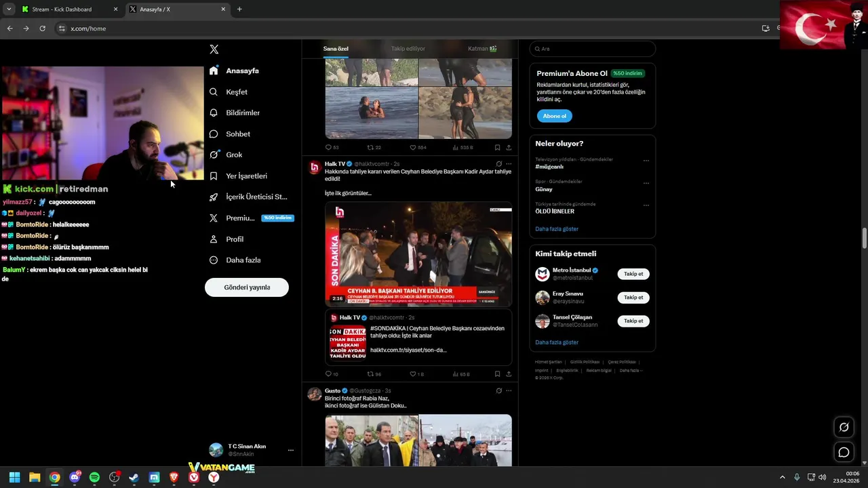Click the Grok icon on the Gusto post

point(498,391)
